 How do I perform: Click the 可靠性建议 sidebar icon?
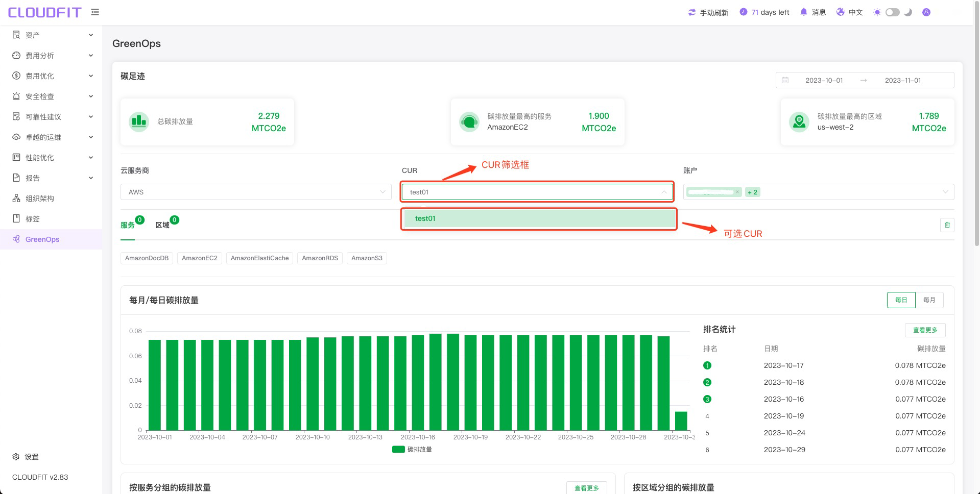click(16, 116)
